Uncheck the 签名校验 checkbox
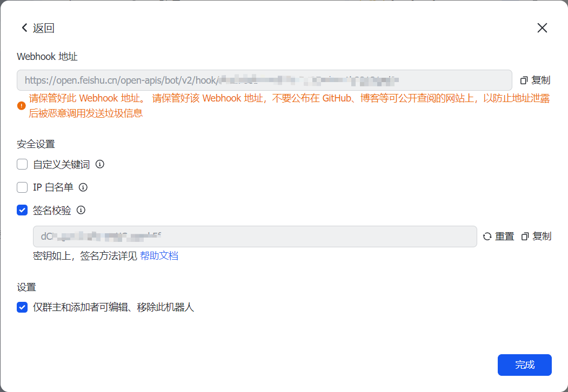 coord(22,210)
